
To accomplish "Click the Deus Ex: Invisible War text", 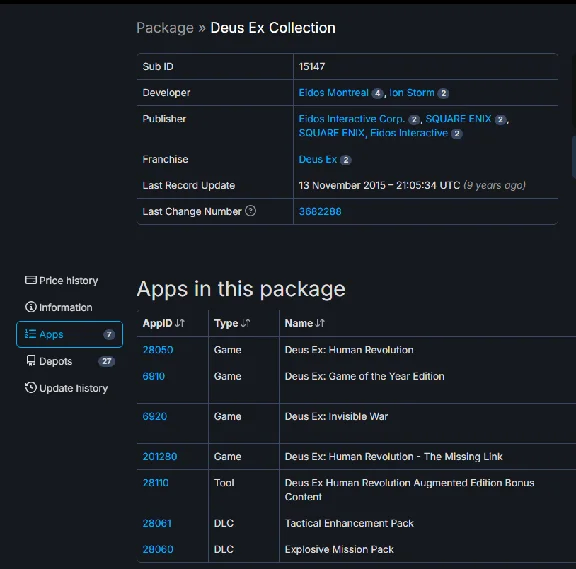I will click(x=336, y=416).
